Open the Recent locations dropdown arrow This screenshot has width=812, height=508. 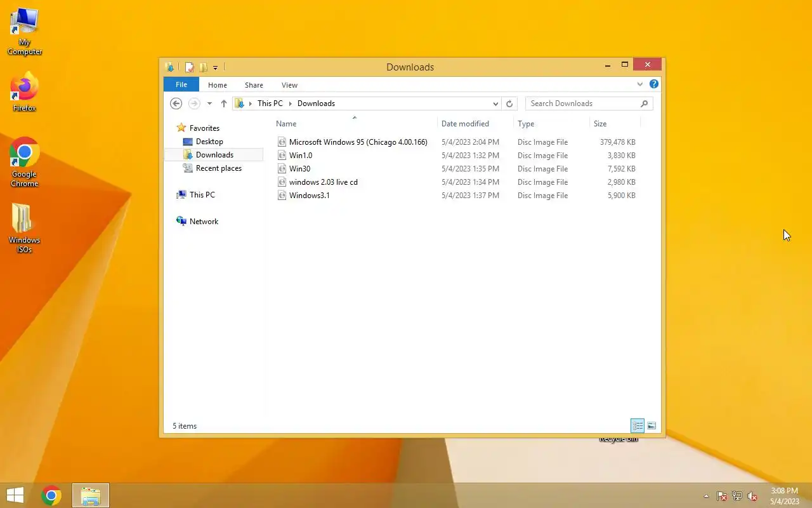209,104
